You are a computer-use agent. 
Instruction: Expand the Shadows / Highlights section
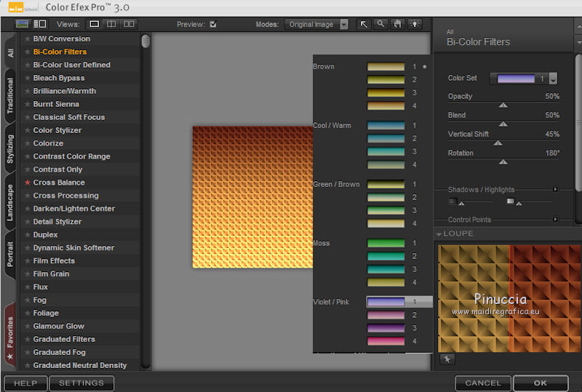click(x=555, y=190)
